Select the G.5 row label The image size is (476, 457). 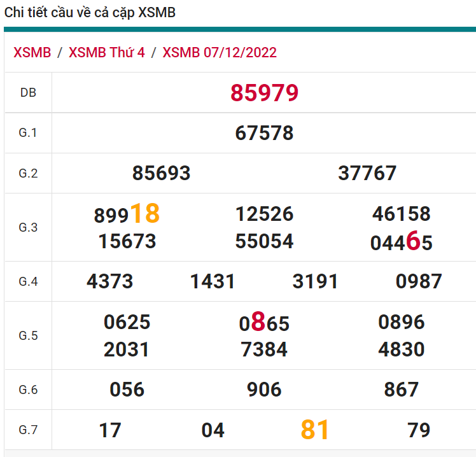click(x=28, y=335)
